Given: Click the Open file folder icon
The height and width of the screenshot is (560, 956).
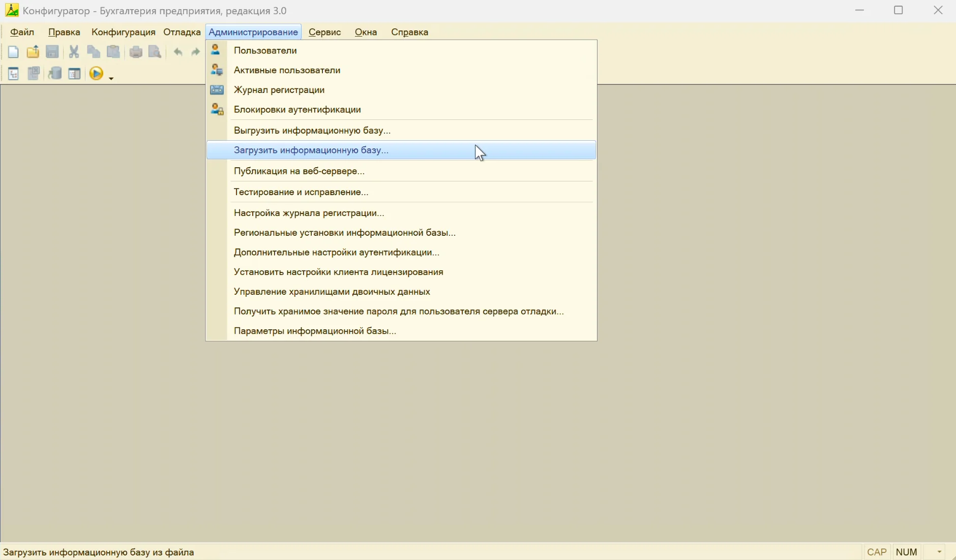Looking at the screenshot, I should point(33,52).
